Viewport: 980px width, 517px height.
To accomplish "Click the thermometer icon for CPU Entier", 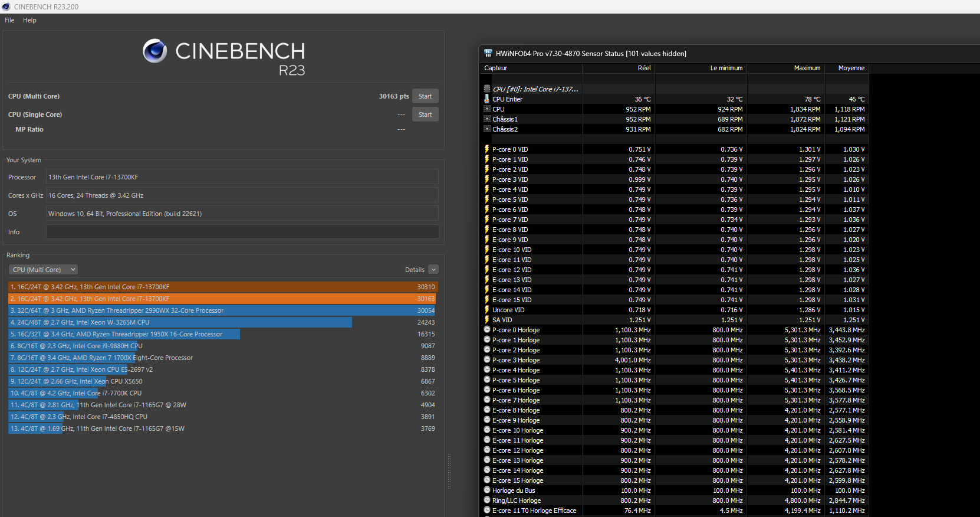I will (487, 99).
